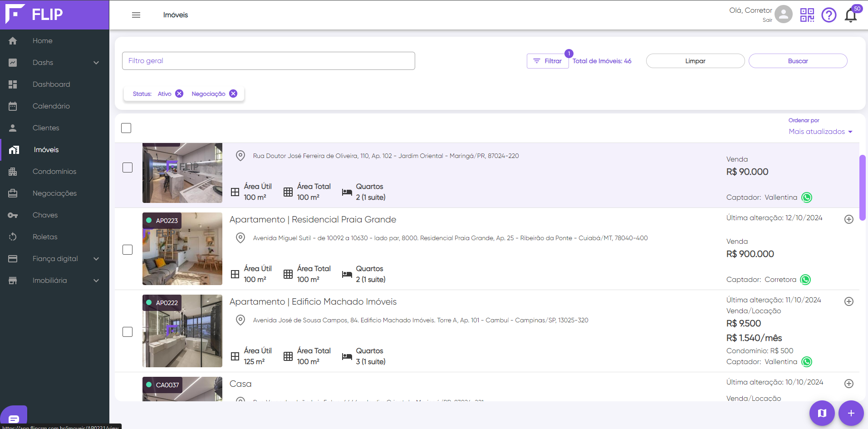Open WhatsApp for Vallentina on AP0222 listing
Viewport: 868px width, 429px height.
[807, 362]
